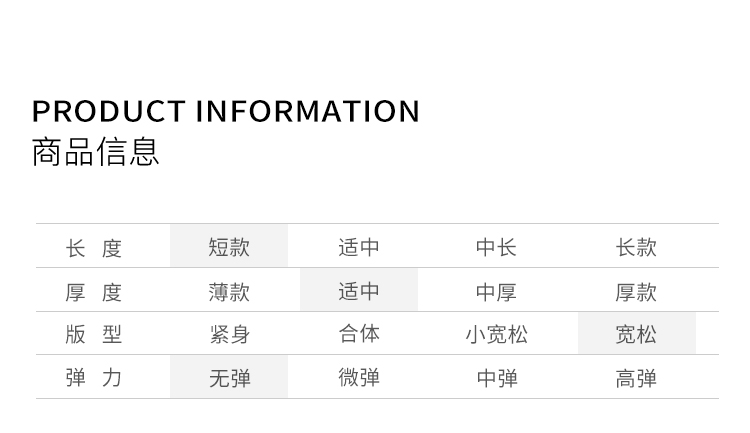Pick the 小宽松 fit option
750x433 pixels.
(496, 334)
